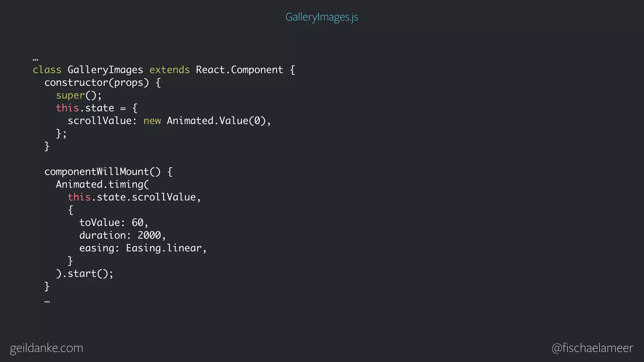Screen dimensions: 644x362
Task: Click the 'super();' code line
Action: 79,96
